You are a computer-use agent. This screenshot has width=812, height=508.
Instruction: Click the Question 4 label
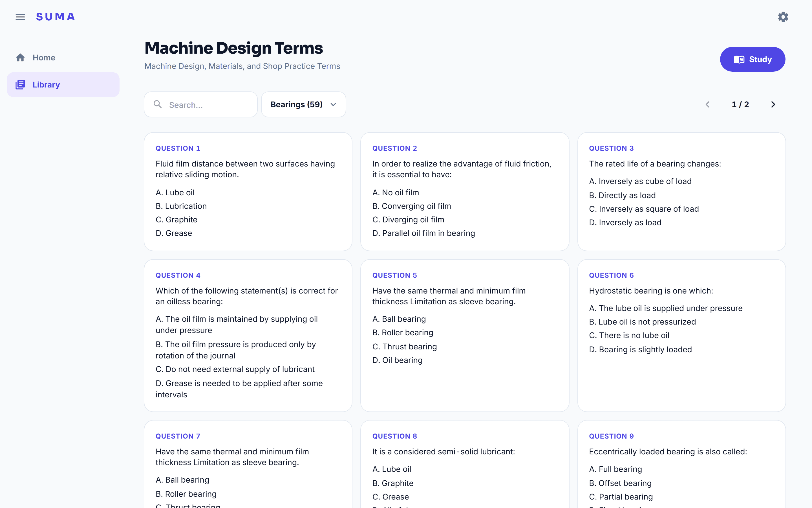coord(178,275)
